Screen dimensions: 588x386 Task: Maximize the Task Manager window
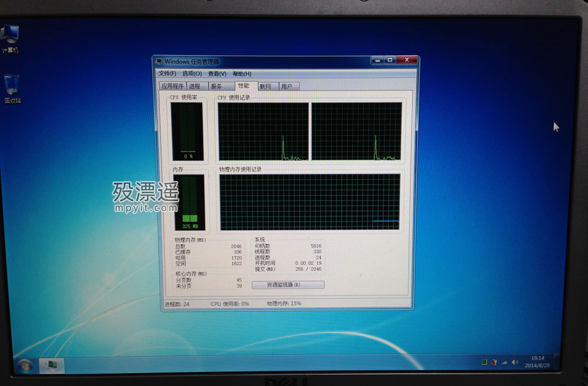click(x=390, y=60)
